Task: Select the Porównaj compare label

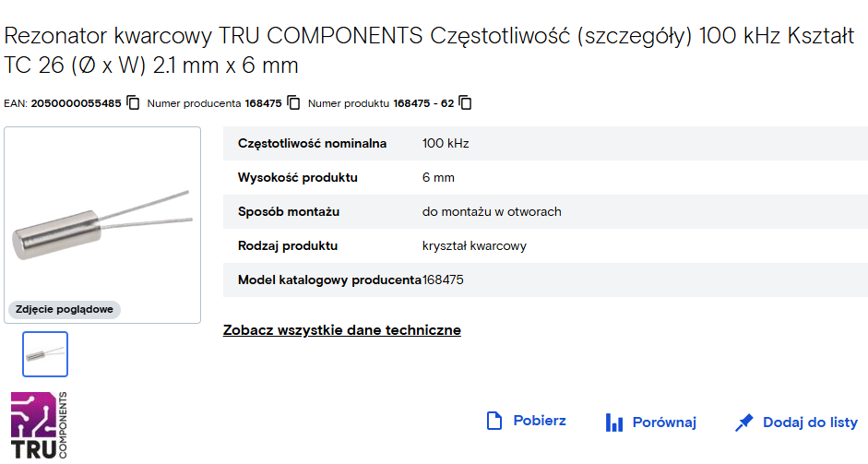Action: click(x=664, y=422)
